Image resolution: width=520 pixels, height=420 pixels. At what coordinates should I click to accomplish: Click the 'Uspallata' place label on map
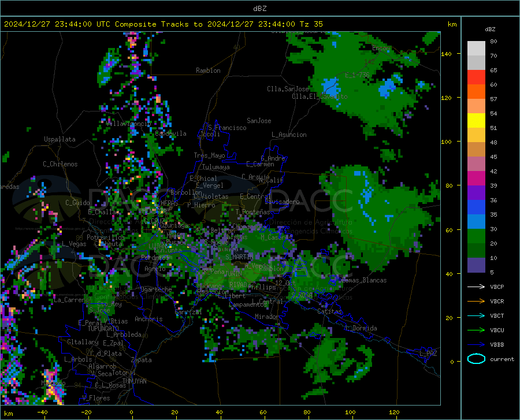[x=60, y=139]
